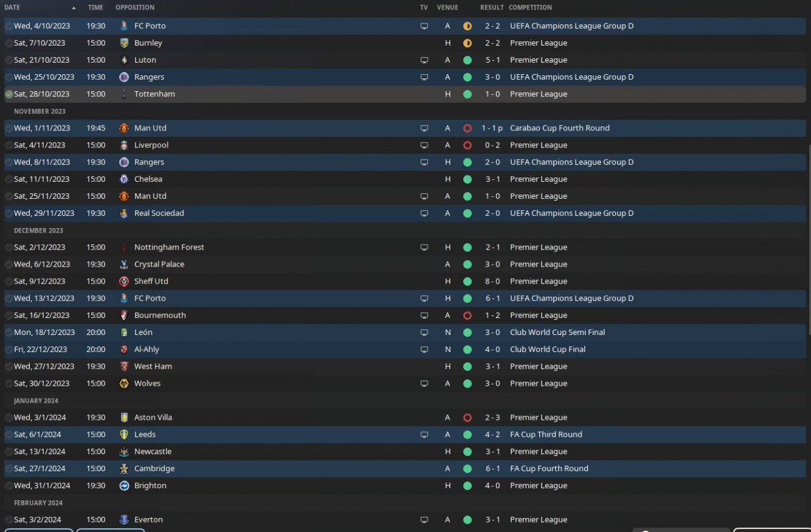
Task: Click the Aston Villa red loss indicator
Action: 468,418
